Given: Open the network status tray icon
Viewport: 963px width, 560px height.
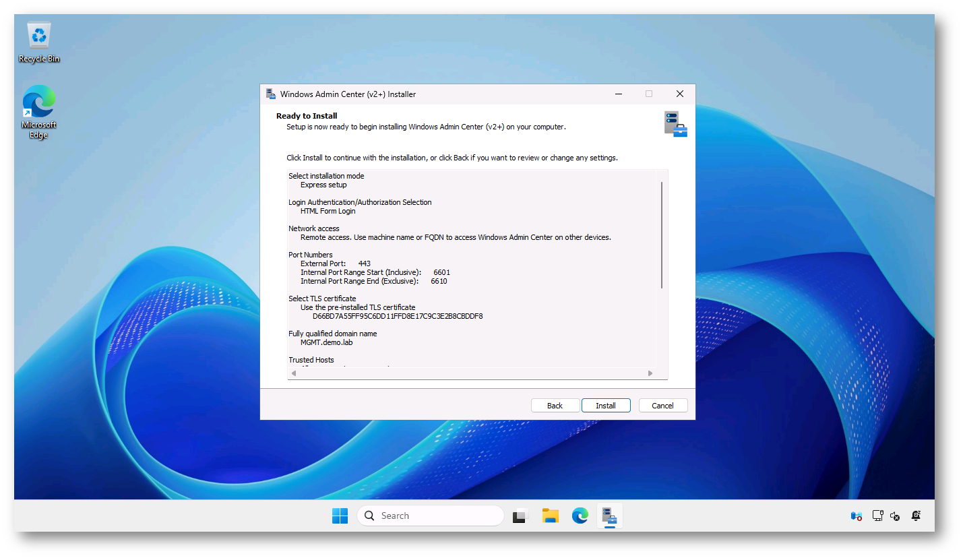Looking at the screenshot, I should click(x=877, y=516).
